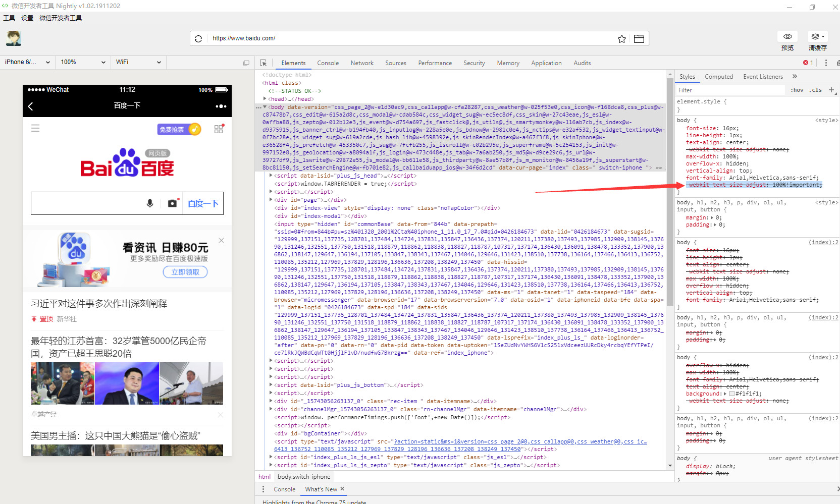
Task: Click the error count indicator
Action: (x=808, y=63)
